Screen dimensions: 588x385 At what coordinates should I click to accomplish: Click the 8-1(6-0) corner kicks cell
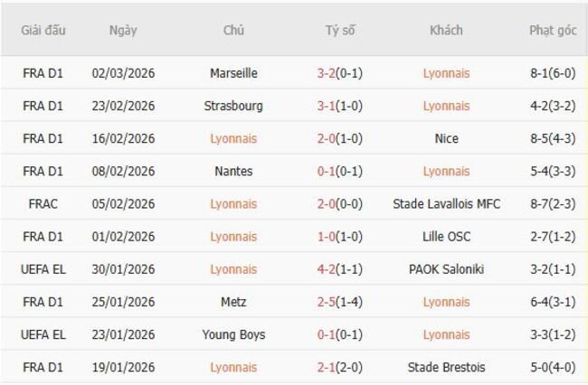pyautogui.click(x=553, y=73)
